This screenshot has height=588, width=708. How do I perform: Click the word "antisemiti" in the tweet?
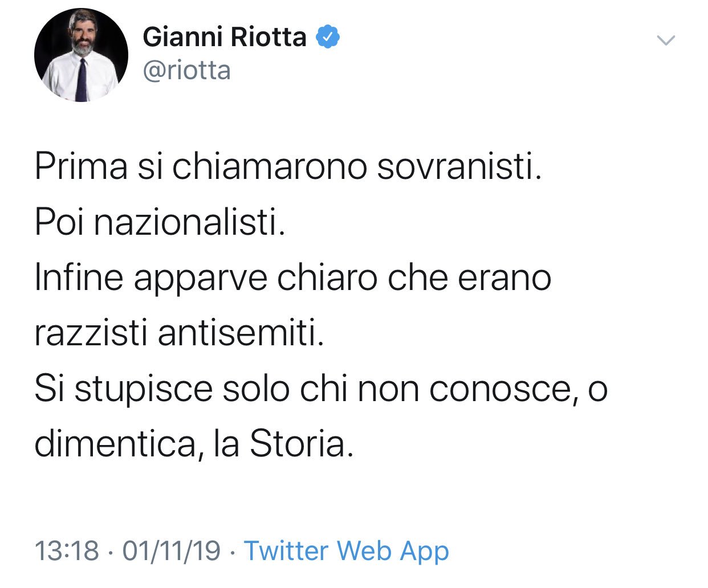coord(241,333)
